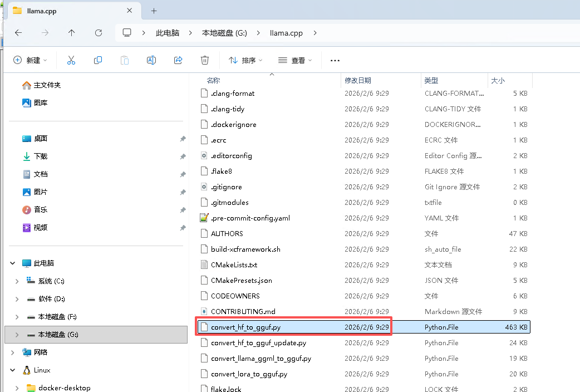Go up one folder level
This screenshot has width=580, height=392.
click(x=71, y=33)
